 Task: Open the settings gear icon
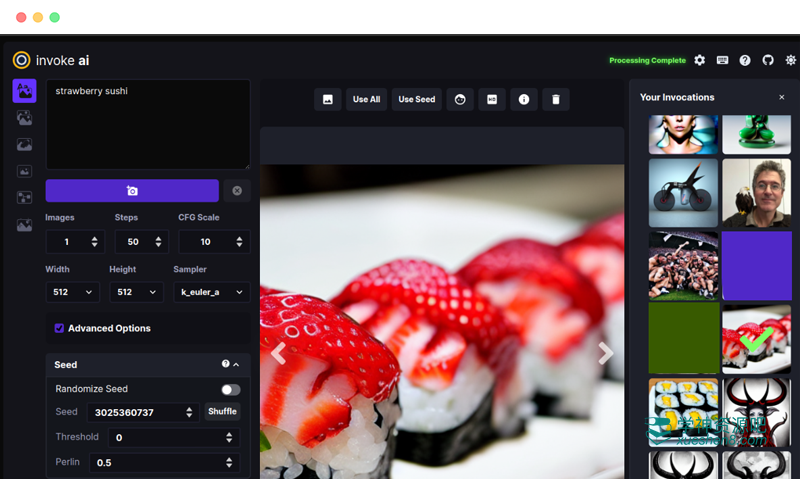[x=700, y=60]
